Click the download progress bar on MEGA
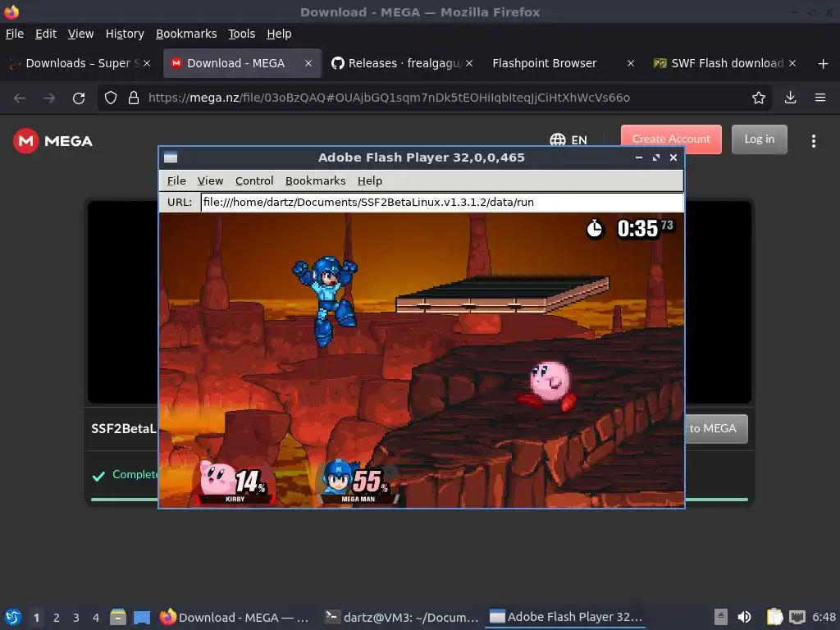The width and height of the screenshot is (840, 630). pos(419,500)
